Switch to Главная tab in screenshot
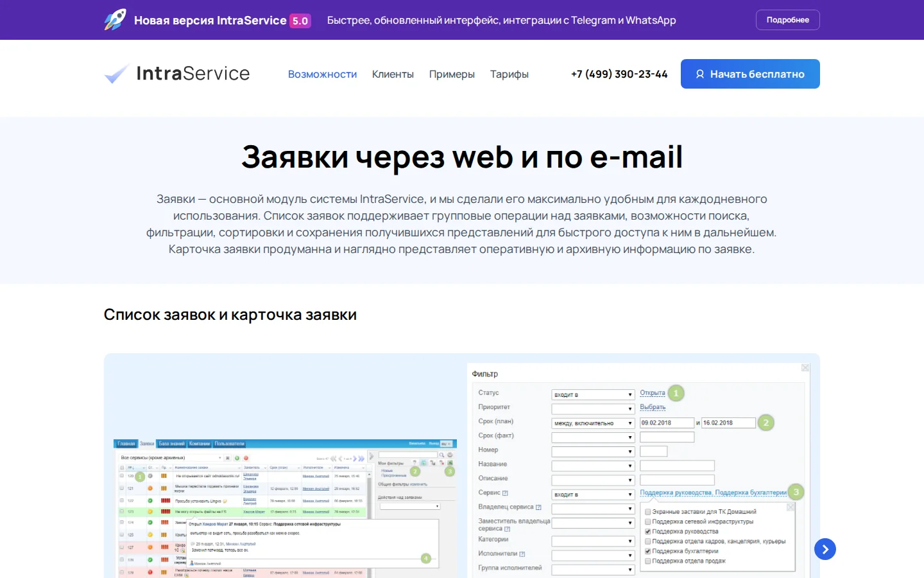The height and width of the screenshot is (578, 924). click(127, 444)
